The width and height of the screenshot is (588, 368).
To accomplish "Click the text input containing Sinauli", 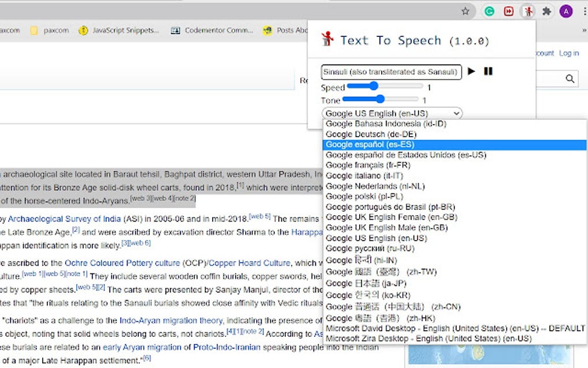I will 391,72.
